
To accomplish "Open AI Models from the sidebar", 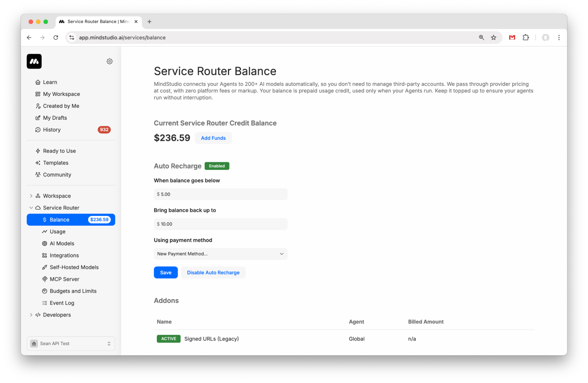I will [x=62, y=243].
